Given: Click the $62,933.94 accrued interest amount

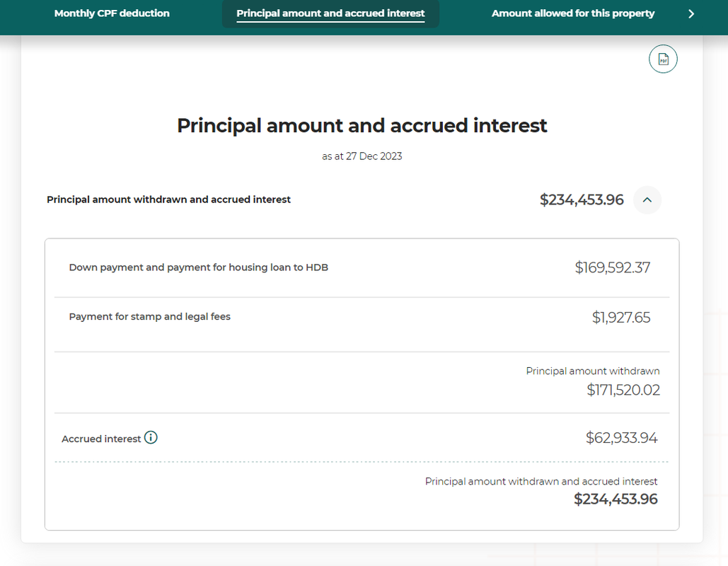Looking at the screenshot, I should (621, 438).
